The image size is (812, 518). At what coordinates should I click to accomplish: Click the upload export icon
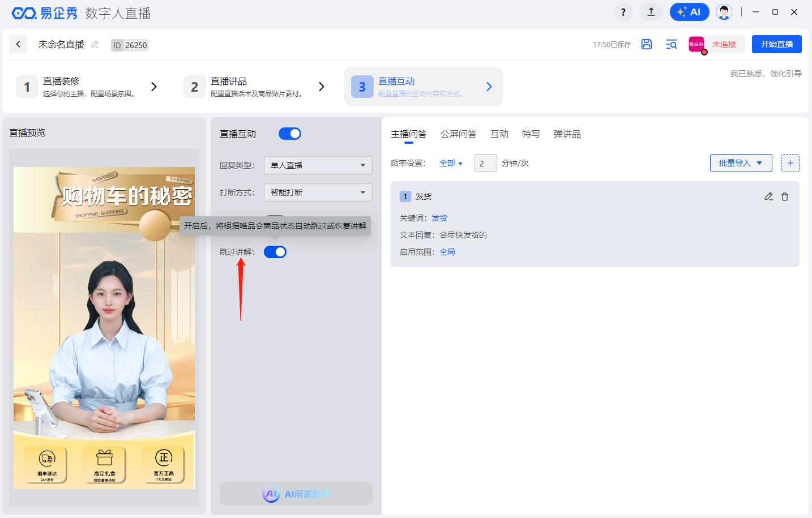[651, 12]
